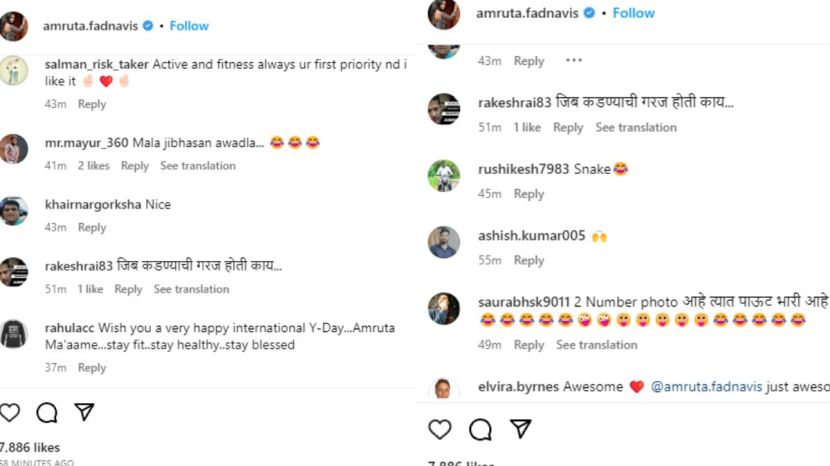The height and width of the screenshot is (466, 830).
Task: Share the post using right paper plane icon
Action: coord(520,429)
